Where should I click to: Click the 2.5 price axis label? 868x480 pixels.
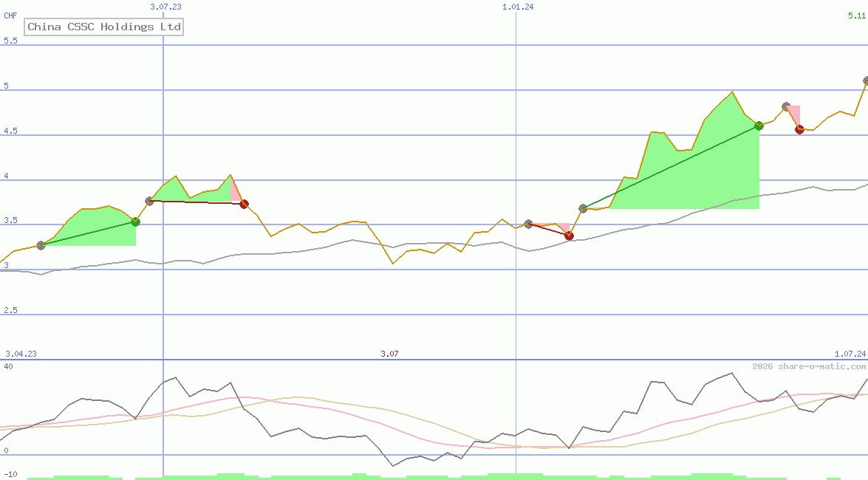pyautogui.click(x=10, y=310)
